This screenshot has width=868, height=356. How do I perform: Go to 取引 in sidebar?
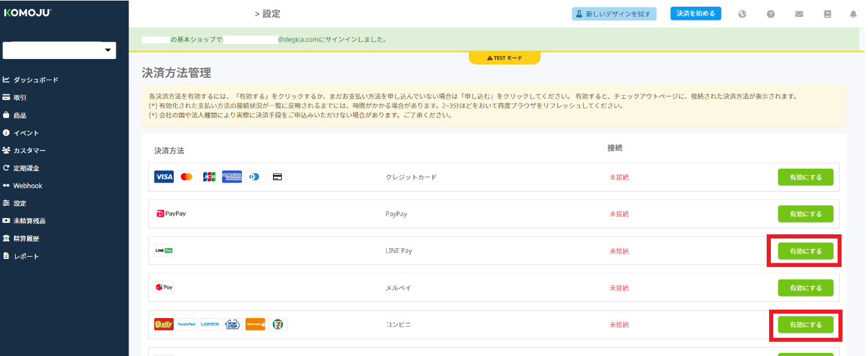(x=20, y=98)
